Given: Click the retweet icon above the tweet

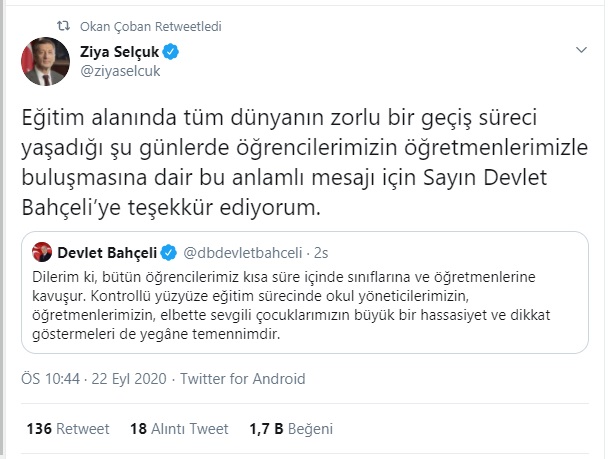Looking at the screenshot, I should pyautogui.click(x=62, y=25).
